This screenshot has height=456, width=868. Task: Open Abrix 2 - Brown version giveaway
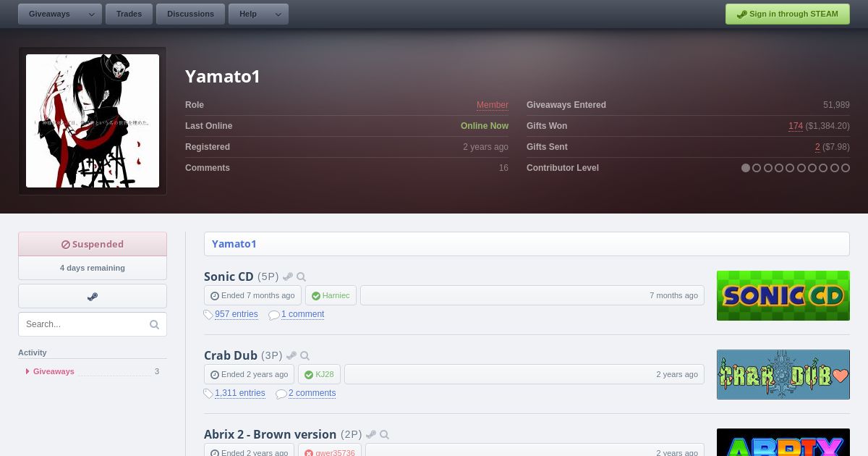[x=270, y=434]
